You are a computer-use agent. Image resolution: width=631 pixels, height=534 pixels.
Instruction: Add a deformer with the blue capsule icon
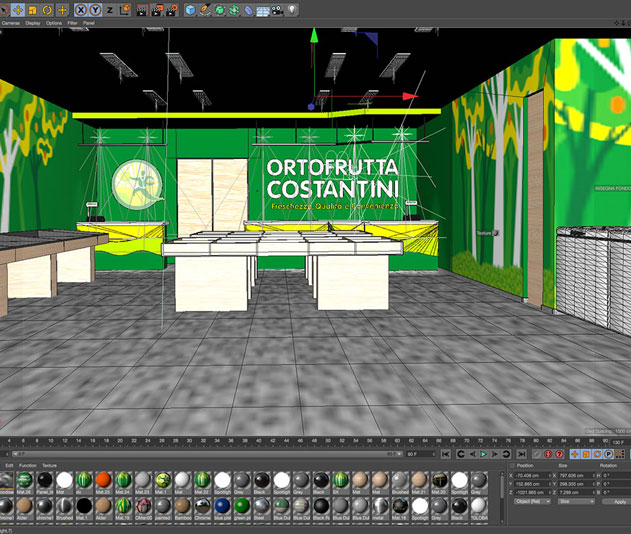pos(249,10)
